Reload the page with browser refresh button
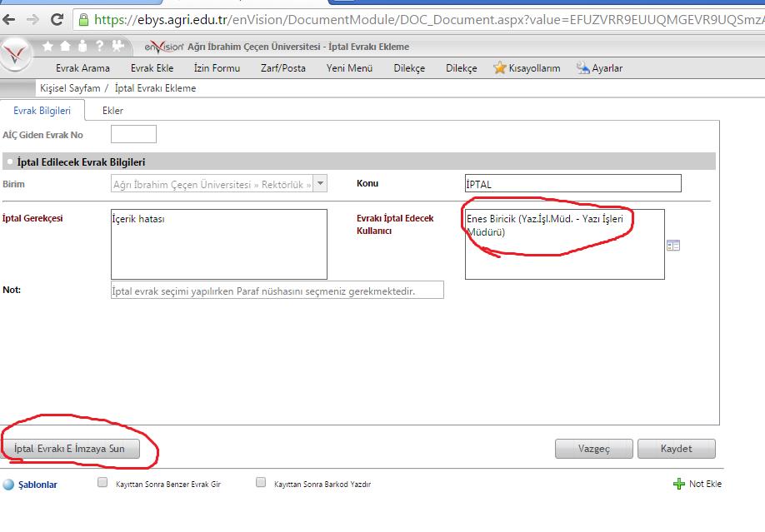Image resolution: width=765 pixels, height=532 pixels. pos(57,18)
